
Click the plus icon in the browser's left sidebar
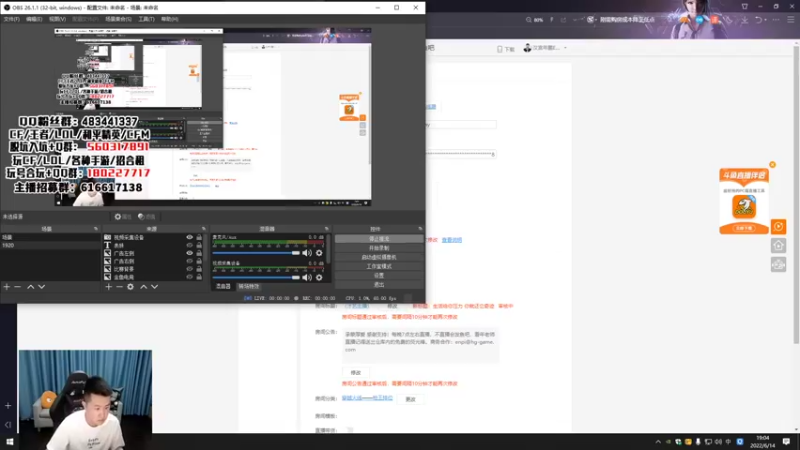coord(8,406)
